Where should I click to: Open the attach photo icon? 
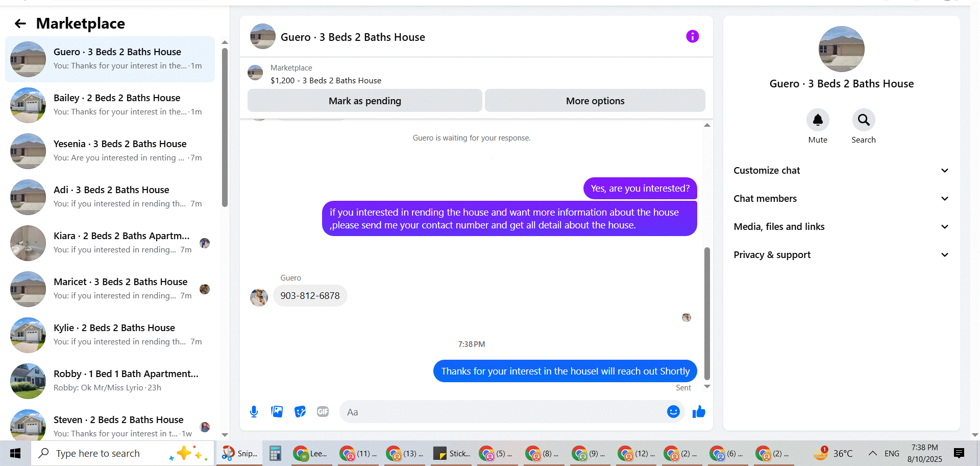coord(277,412)
